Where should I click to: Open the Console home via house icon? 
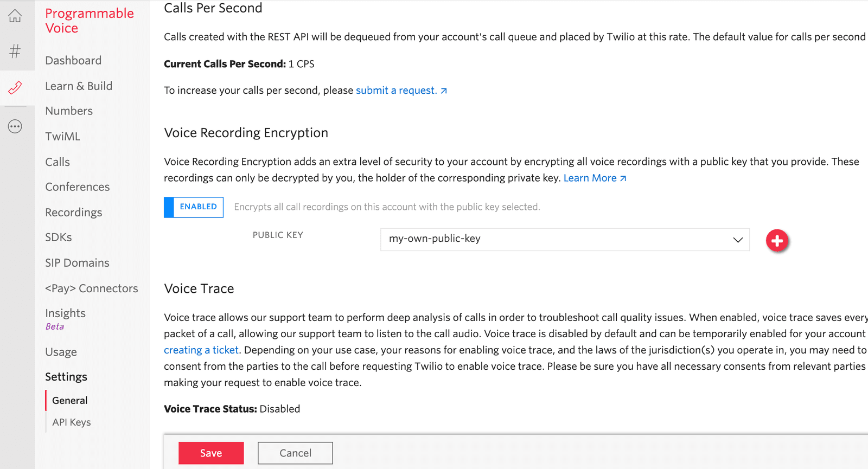15,16
